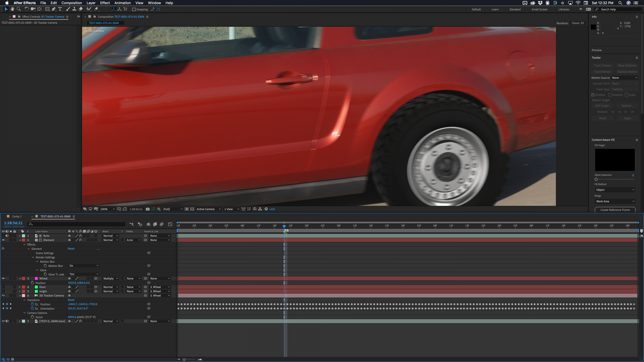Viewport: 644px width, 362px height.
Task: Hide the Wheel layer with eye toggle
Action: point(3,279)
